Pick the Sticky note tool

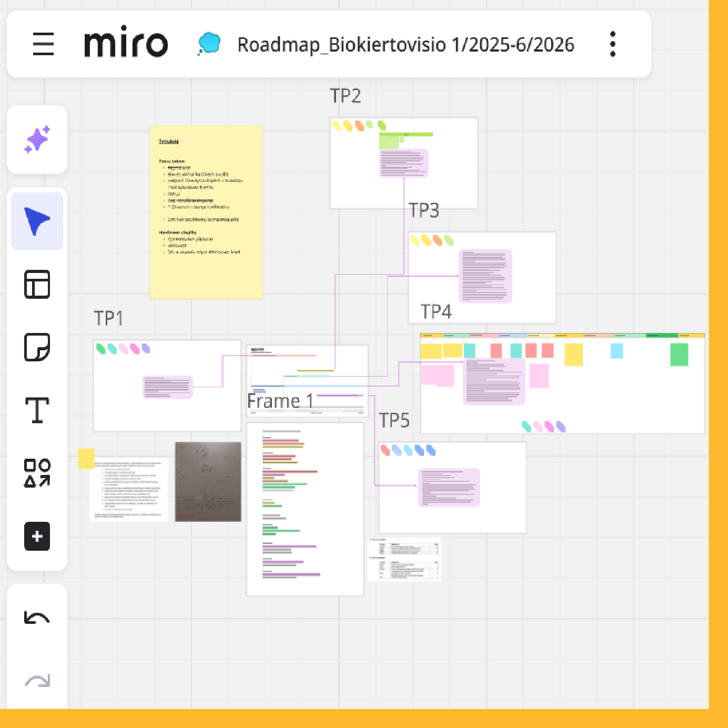point(37,347)
